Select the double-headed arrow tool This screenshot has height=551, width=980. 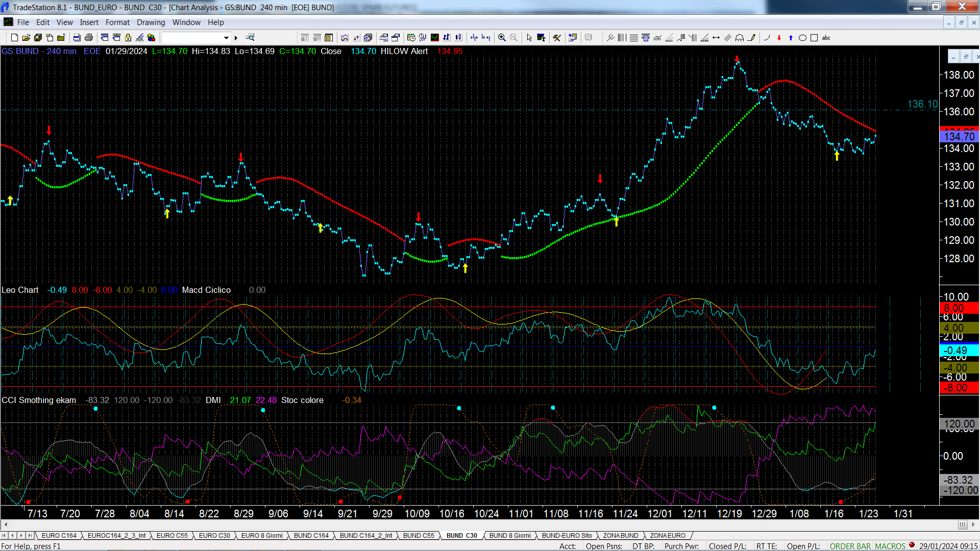[716, 38]
